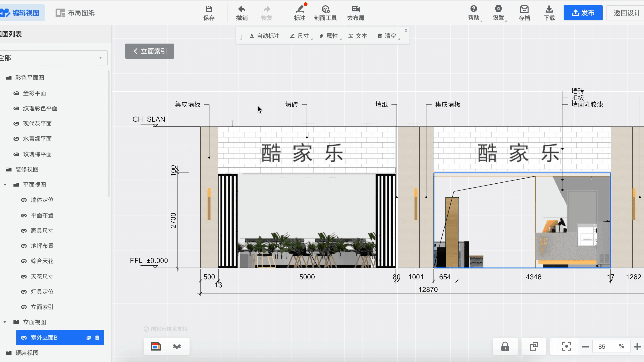The height and width of the screenshot is (362, 644).
Task: Toggle the canvas lock icon
Action: pos(505,346)
